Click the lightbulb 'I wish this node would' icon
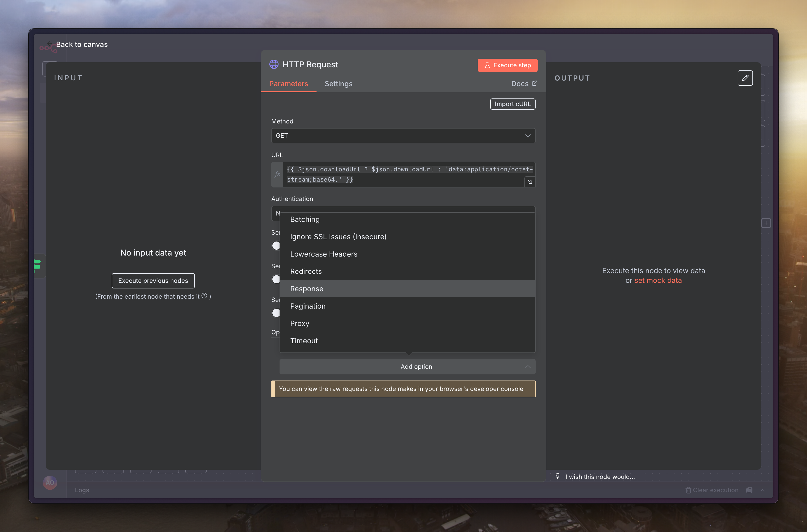The height and width of the screenshot is (532, 807). point(557,476)
